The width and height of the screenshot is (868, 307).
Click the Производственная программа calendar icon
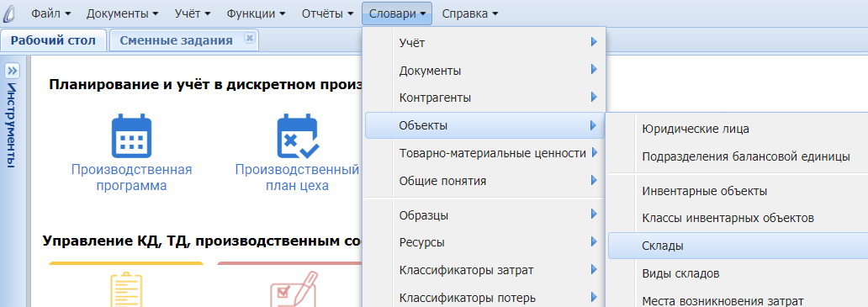point(132,135)
